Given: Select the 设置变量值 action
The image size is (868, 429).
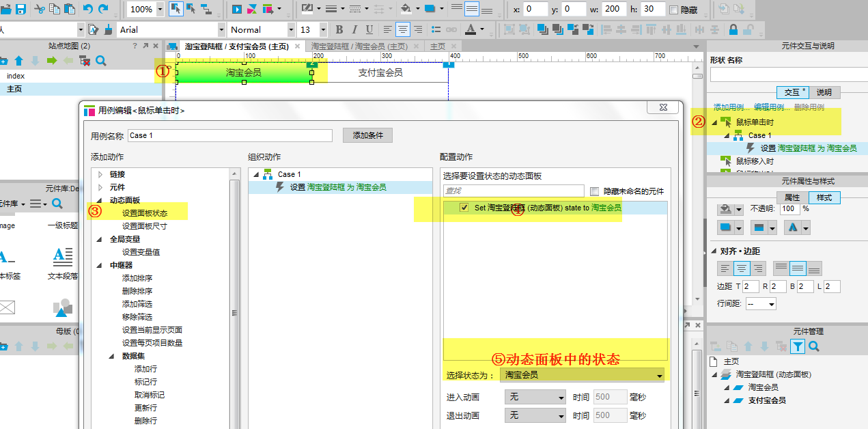Looking at the screenshot, I should 141,252.
